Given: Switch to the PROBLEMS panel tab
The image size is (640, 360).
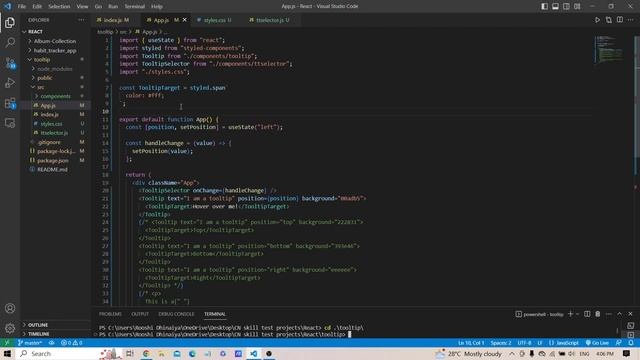Looking at the screenshot, I should (110, 314).
